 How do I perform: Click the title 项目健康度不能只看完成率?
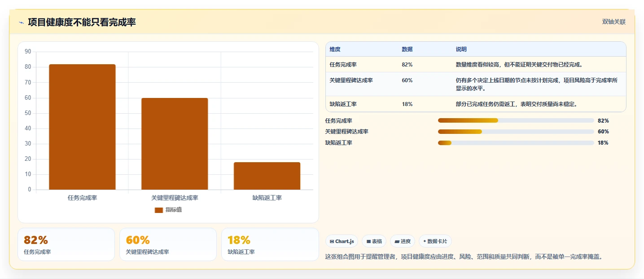pos(82,22)
